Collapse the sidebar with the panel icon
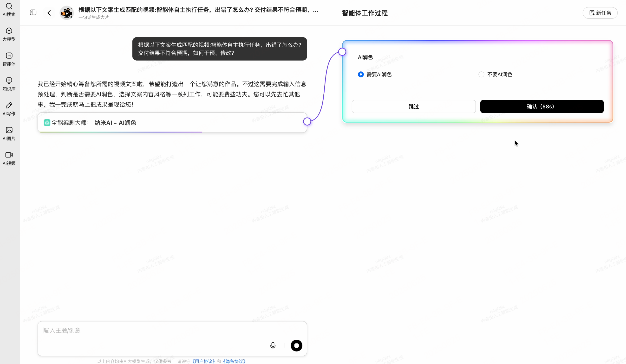The width and height of the screenshot is (626, 364). (33, 12)
